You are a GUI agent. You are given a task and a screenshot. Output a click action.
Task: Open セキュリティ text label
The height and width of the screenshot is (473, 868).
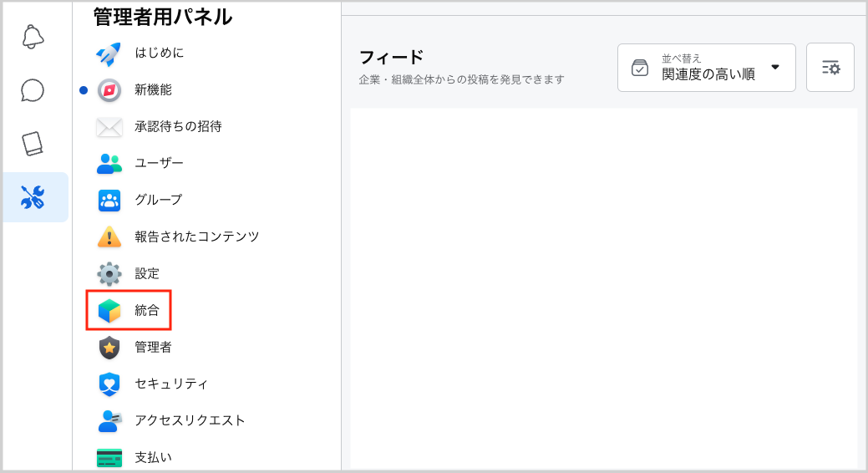171,384
